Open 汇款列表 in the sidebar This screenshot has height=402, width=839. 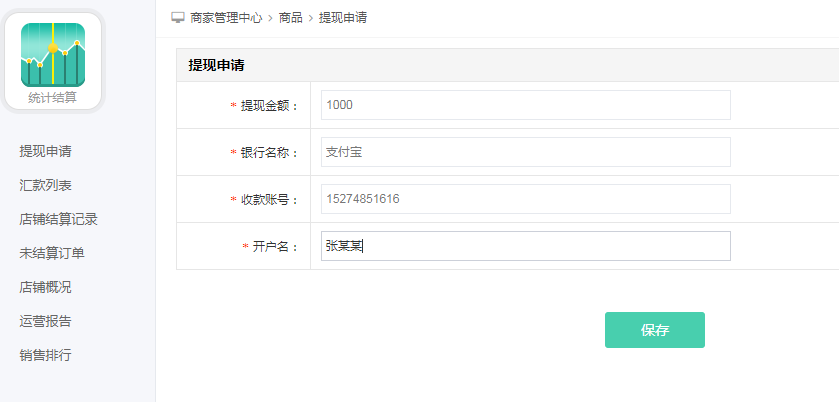45,185
